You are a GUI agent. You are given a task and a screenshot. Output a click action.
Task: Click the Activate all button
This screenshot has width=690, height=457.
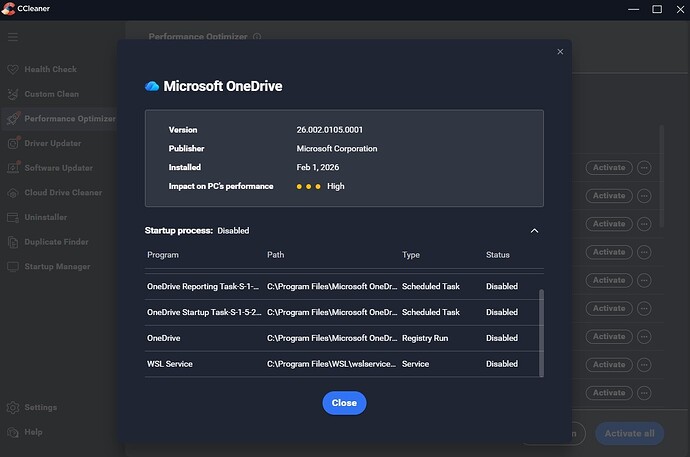pos(629,433)
